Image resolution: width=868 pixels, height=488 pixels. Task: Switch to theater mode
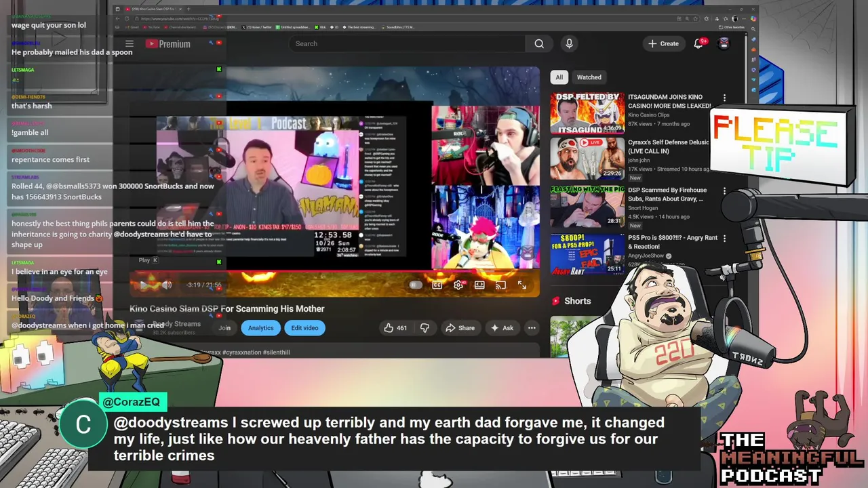coord(479,285)
